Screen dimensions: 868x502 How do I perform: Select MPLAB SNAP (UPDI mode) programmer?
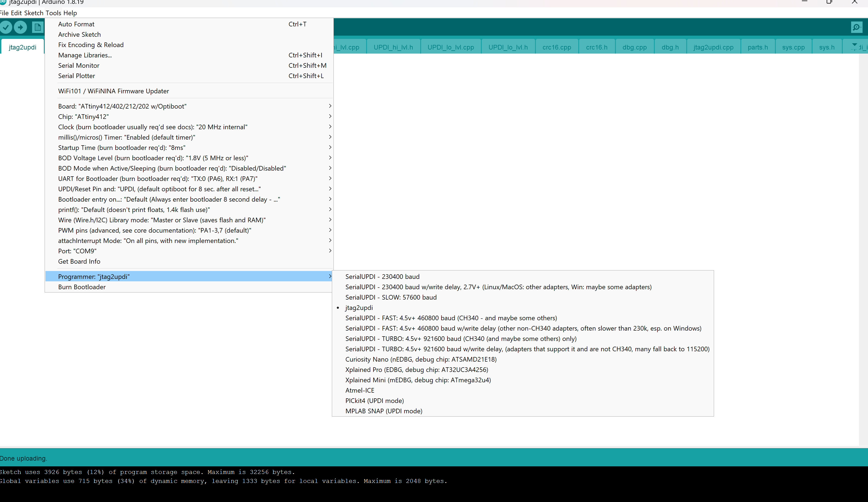point(383,411)
